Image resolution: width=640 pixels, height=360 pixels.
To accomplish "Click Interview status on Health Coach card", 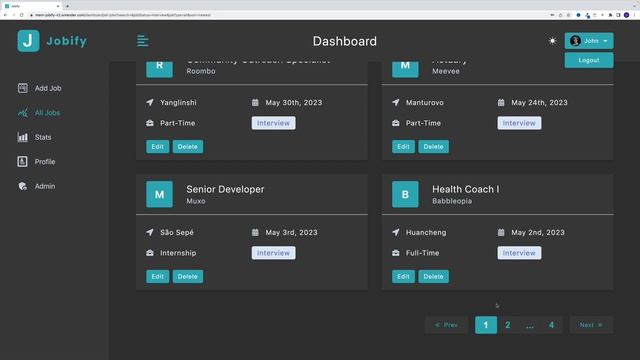I will [519, 253].
